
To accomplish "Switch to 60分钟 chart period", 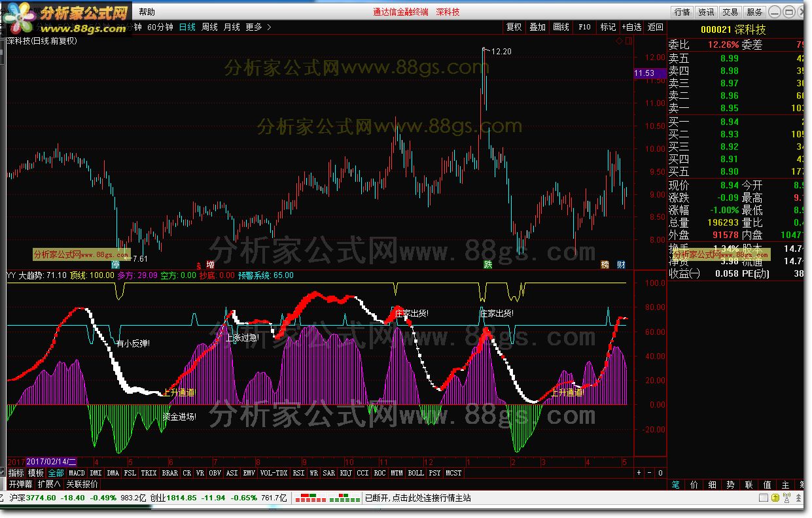I will (x=160, y=27).
